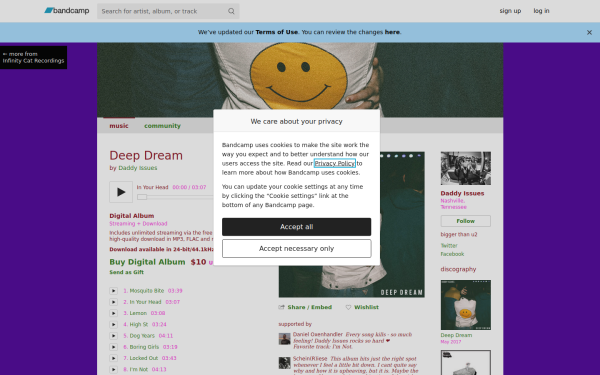This screenshot has width=600, height=375.
Task: Click Send as Gift
Action: click(x=127, y=272)
